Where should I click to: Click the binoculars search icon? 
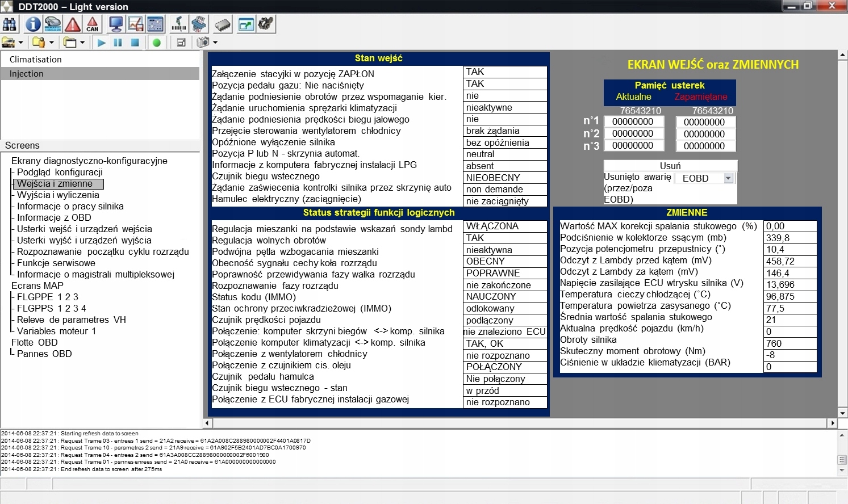[x=10, y=24]
